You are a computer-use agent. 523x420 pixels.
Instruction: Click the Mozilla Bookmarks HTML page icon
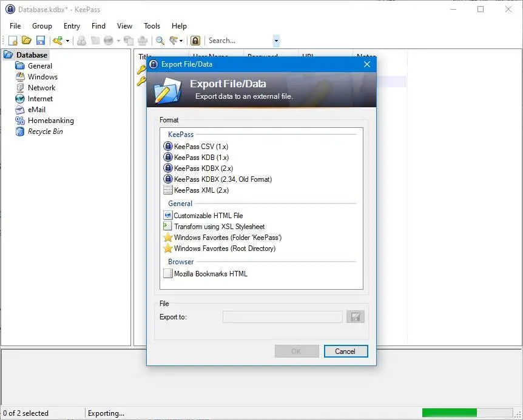(168, 274)
